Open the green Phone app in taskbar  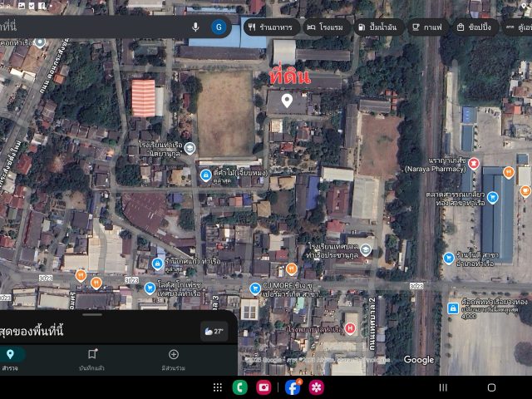click(x=239, y=387)
